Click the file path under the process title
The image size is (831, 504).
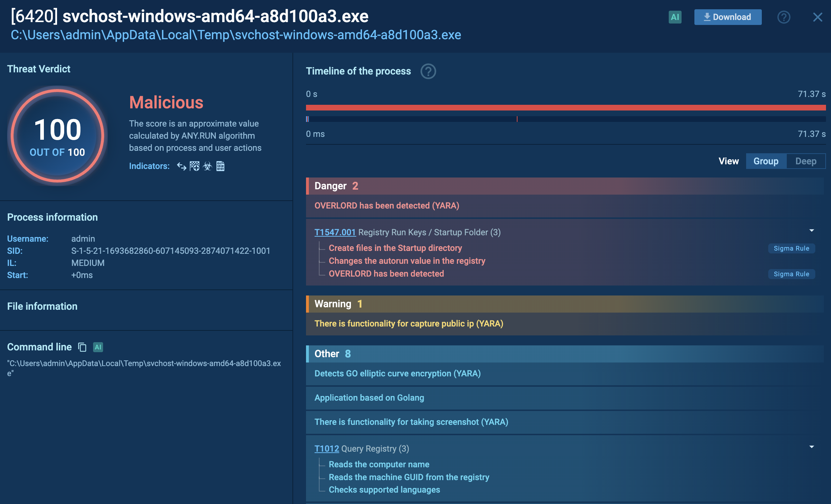click(x=236, y=35)
